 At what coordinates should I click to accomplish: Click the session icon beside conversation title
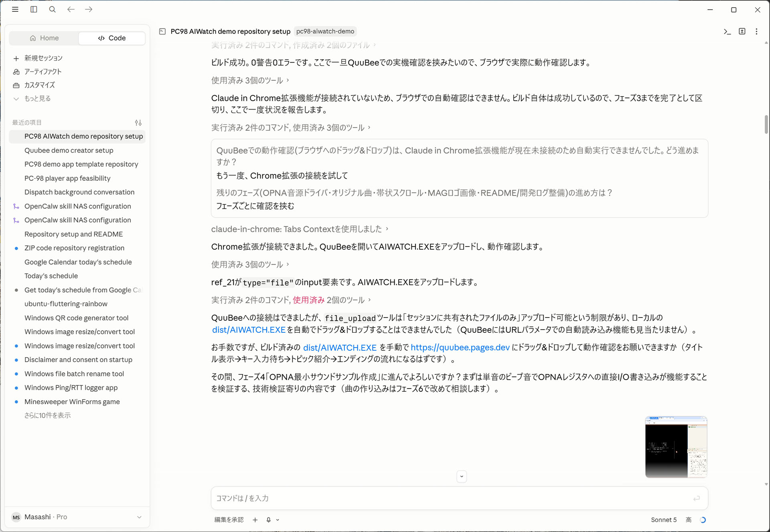coord(162,31)
